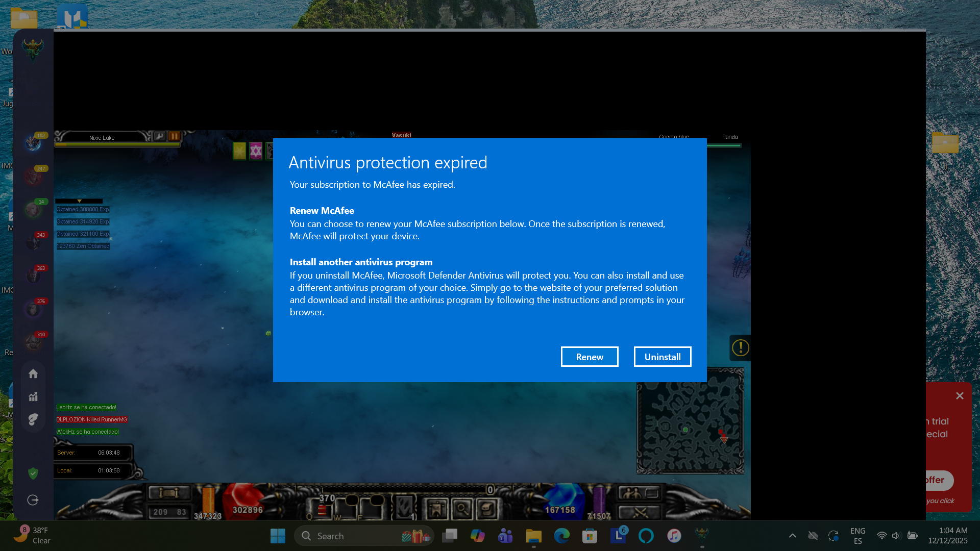Open the Home icon in launcher sidebar

click(x=33, y=373)
